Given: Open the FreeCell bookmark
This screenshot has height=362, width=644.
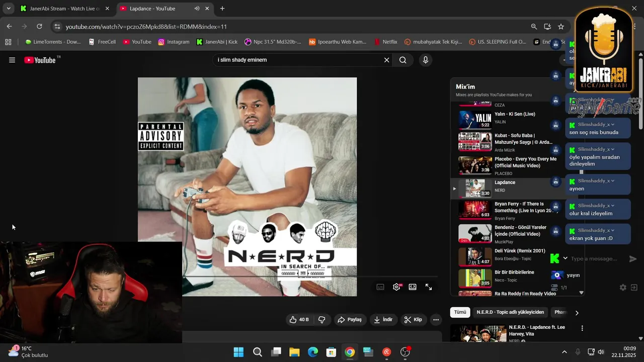Looking at the screenshot, I should pyautogui.click(x=102, y=42).
